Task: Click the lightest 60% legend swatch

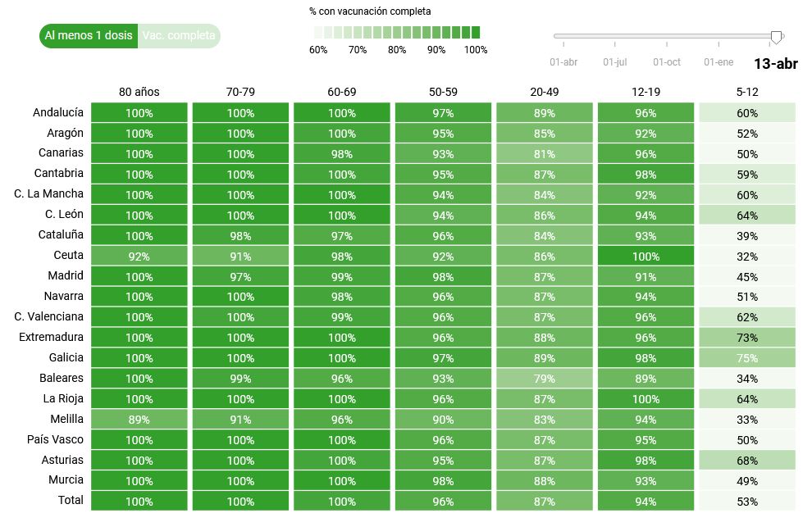Action: [318, 33]
